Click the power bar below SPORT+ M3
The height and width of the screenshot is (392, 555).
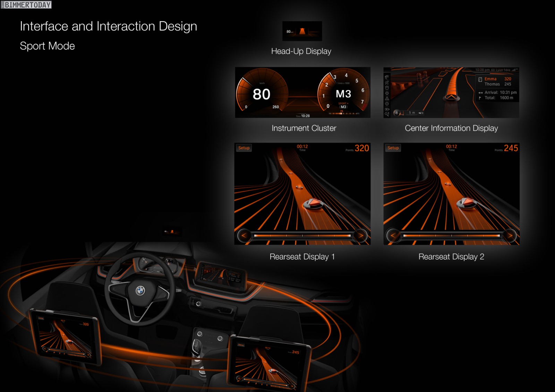coord(343,113)
